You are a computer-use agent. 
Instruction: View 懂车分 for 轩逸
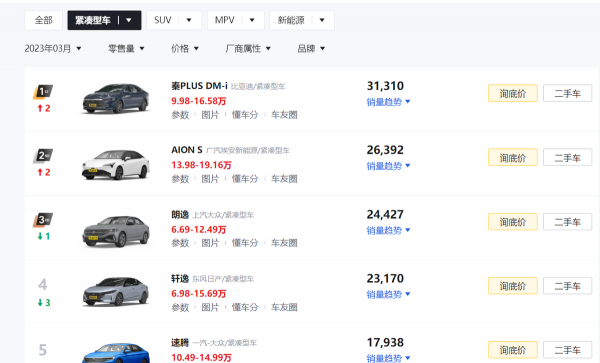pyautogui.click(x=245, y=307)
